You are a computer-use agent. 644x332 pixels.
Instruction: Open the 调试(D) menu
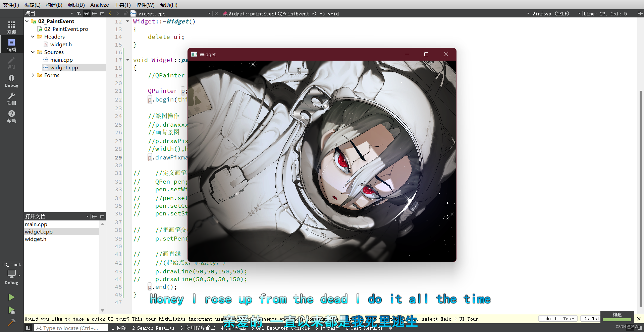click(x=76, y=5)
